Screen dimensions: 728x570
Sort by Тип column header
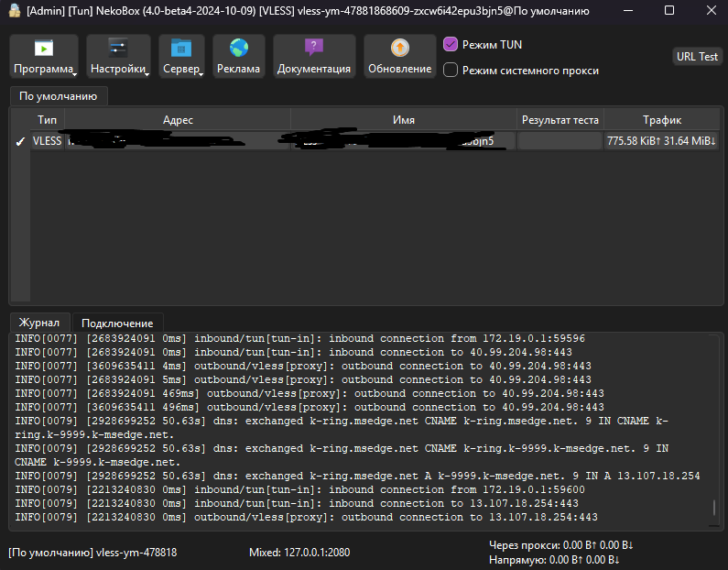click(x=47, y=120)
